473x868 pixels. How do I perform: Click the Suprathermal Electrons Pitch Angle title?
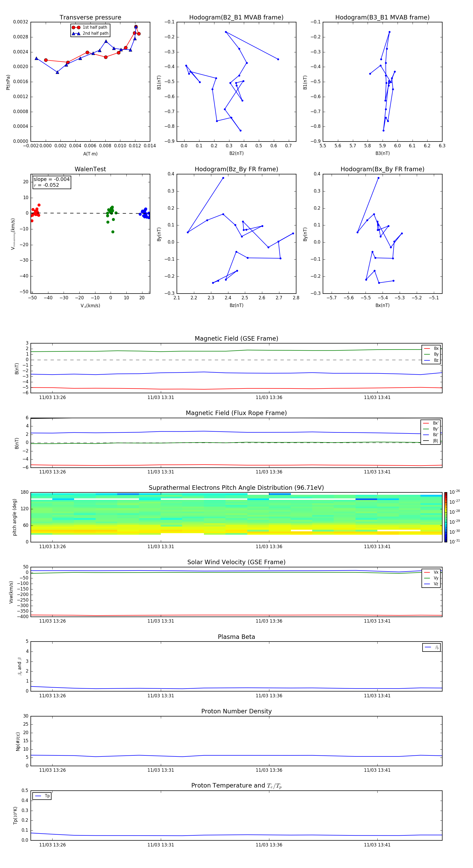[x=236, y=488]
